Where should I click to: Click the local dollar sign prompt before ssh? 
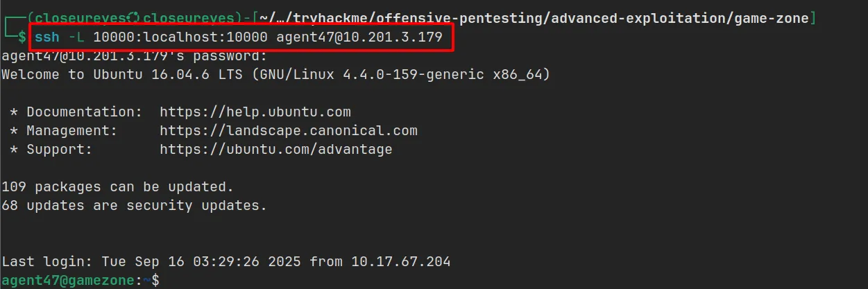tap(23, 37)
